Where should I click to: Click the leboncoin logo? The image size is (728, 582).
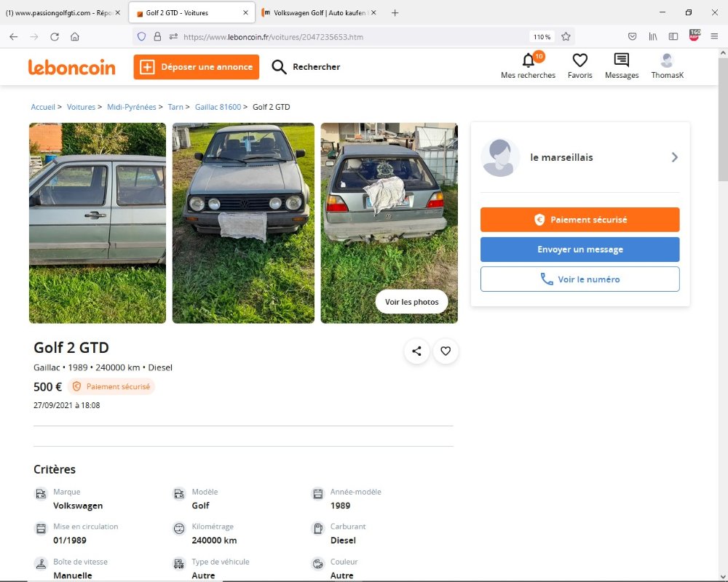(71, 68)
